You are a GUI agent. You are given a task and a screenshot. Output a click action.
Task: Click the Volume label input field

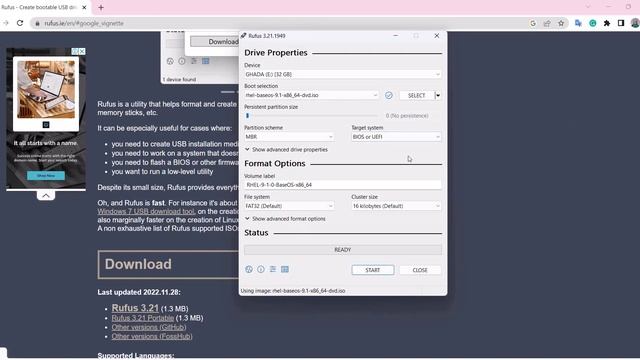[342, 185]
